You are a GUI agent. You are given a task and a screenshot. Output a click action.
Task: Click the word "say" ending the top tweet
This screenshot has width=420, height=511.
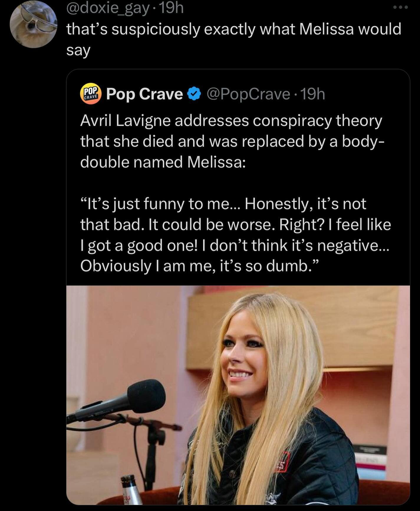point(78,50)
